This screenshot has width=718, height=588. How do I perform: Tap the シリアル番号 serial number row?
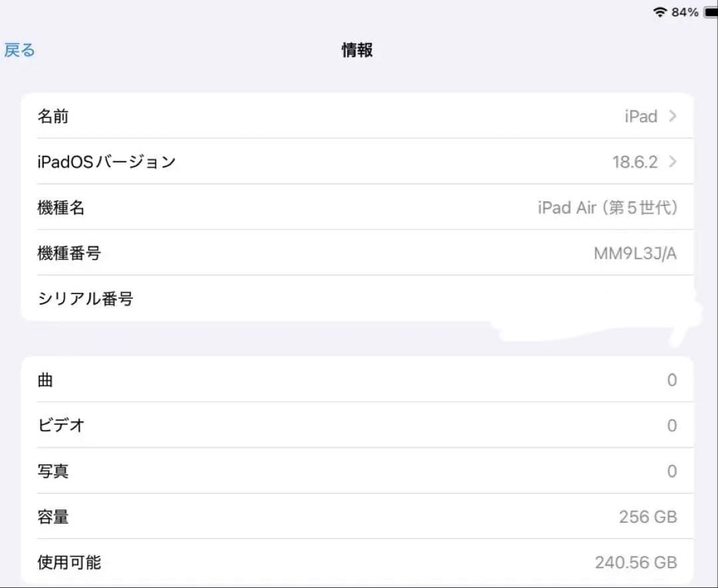click(x=359, y=299)
